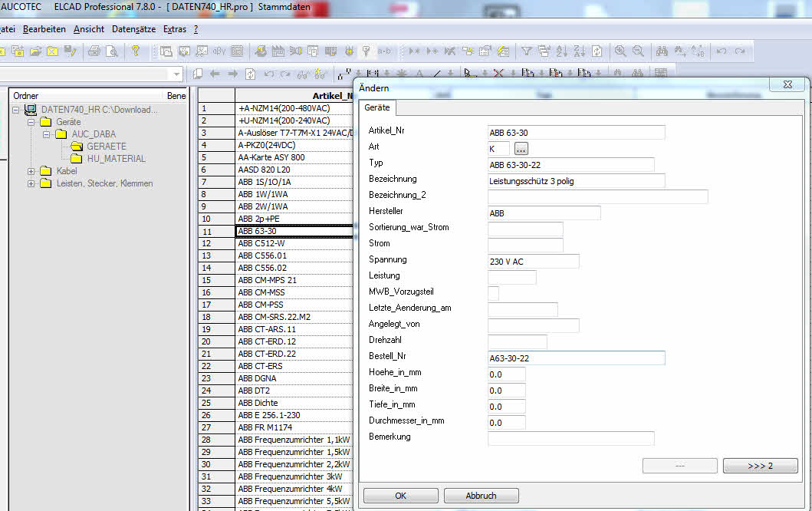Click the factory building toolbar icon
This screenshot has height=511, width=812.
point(278,51)
